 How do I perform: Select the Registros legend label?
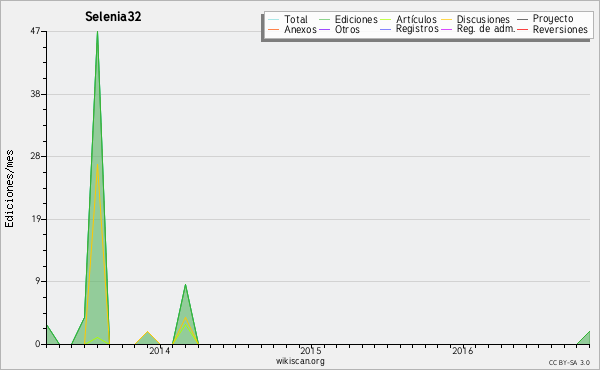(x=417, y=29)
